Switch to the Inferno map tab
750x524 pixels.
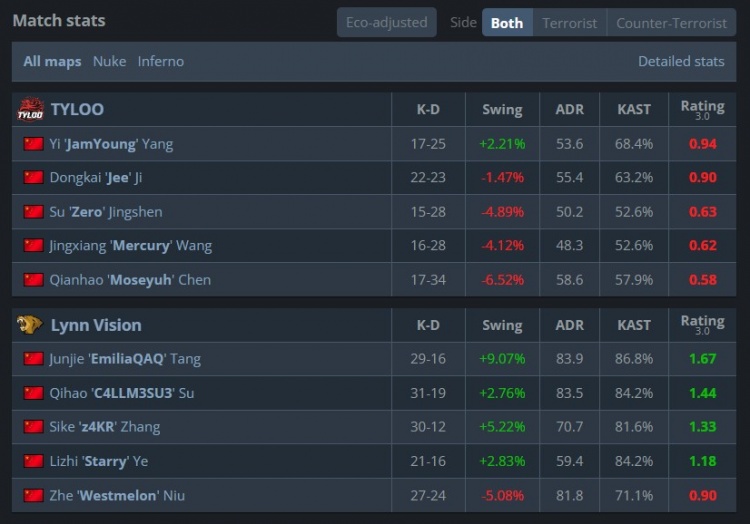[x=161, y=61]
